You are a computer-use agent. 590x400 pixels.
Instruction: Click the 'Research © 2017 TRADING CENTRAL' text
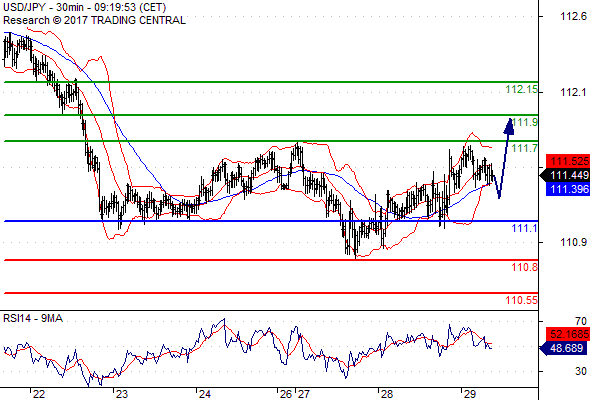coord(94,20)
